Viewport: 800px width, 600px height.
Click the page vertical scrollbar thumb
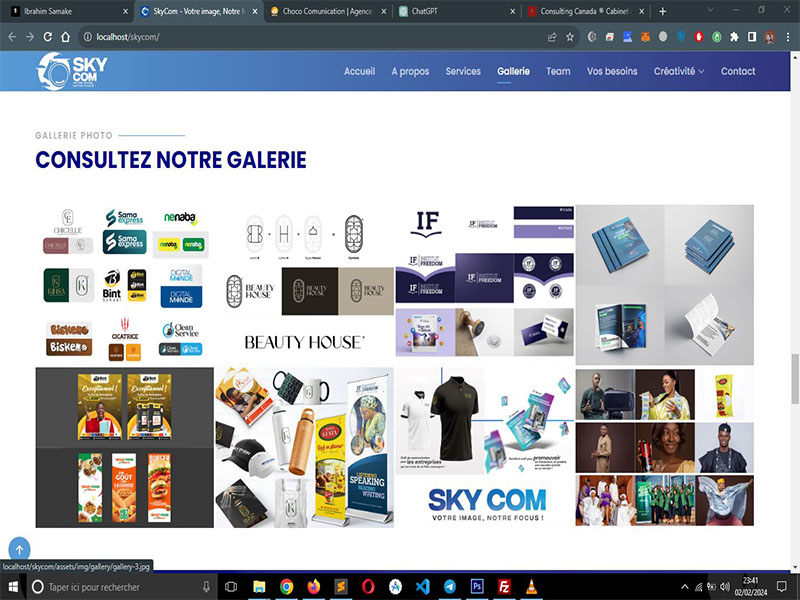tap(795, 378)
